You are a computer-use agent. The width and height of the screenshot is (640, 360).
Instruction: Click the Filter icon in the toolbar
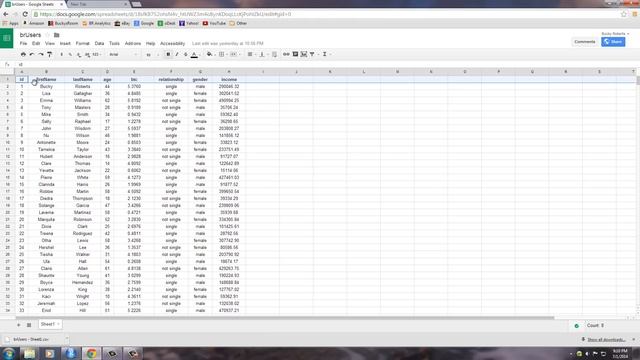pyautogui.click(x=312, y=54)
